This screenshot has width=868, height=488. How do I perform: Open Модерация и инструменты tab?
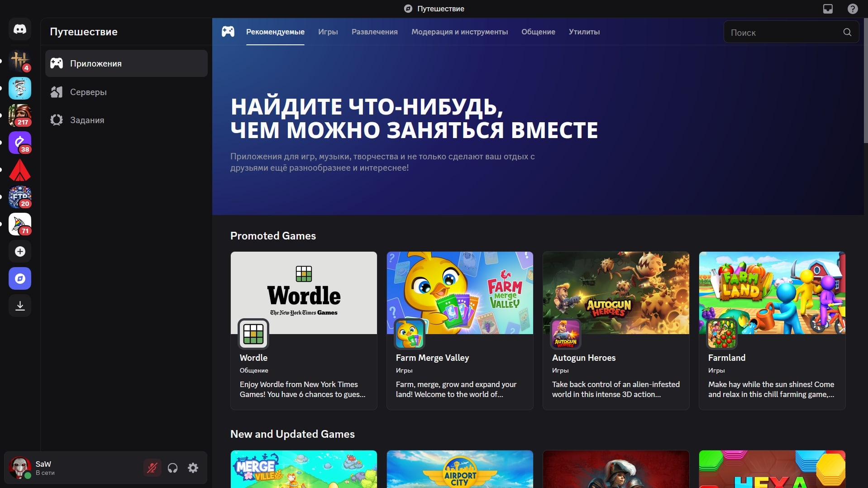(x=459, y=32)
